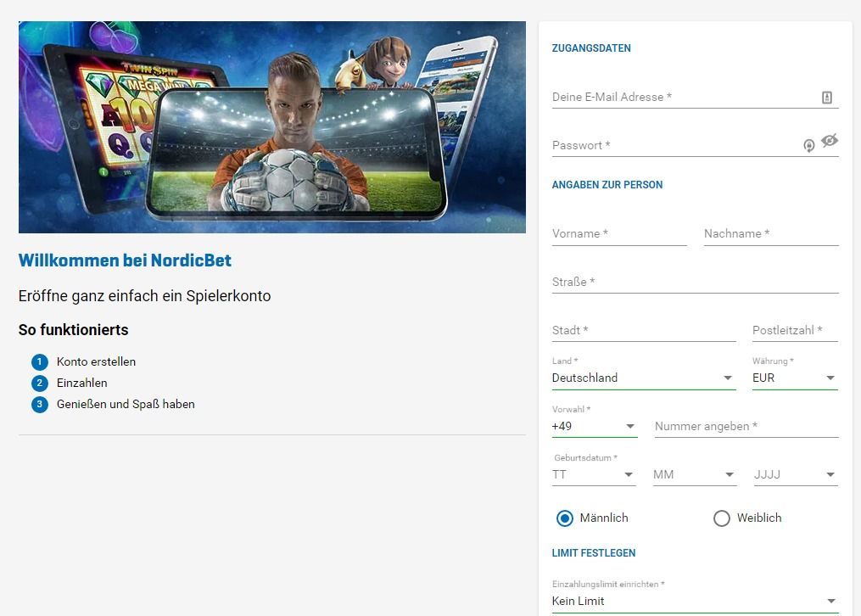Click step 3 Genießen badge
The image size is (861, 616).
coord(40,404)
